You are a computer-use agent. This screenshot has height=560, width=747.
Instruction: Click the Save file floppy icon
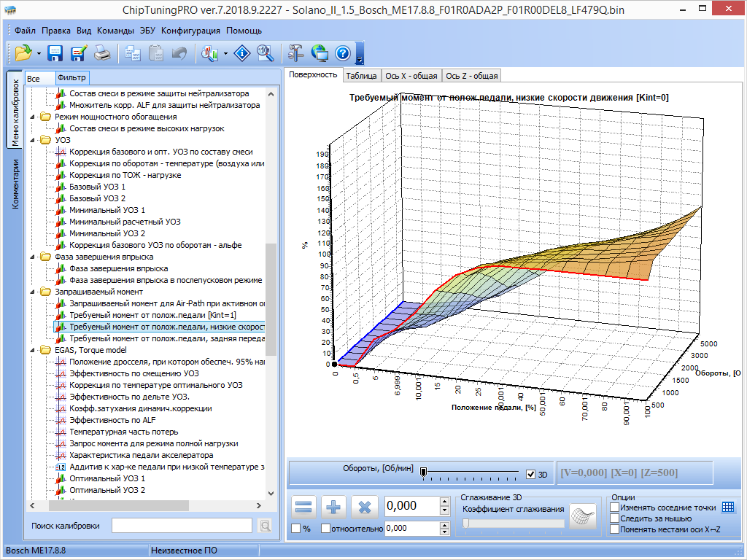coord(55,52)
